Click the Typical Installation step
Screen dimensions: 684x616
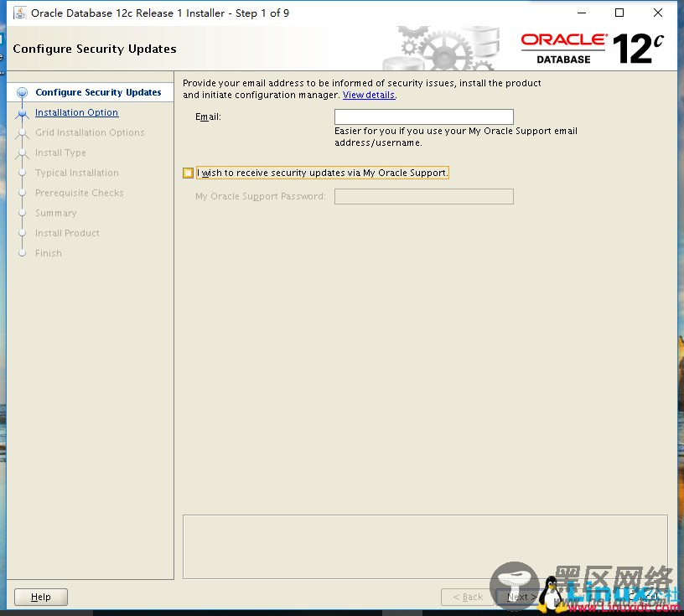(x=77, y=173)
